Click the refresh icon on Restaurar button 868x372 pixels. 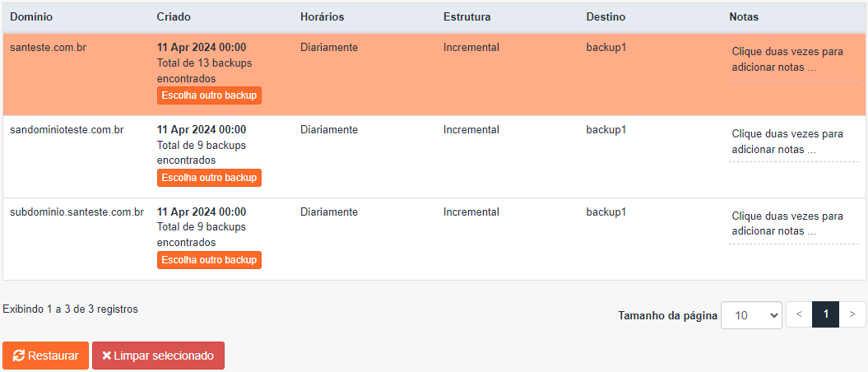(19, 356)
